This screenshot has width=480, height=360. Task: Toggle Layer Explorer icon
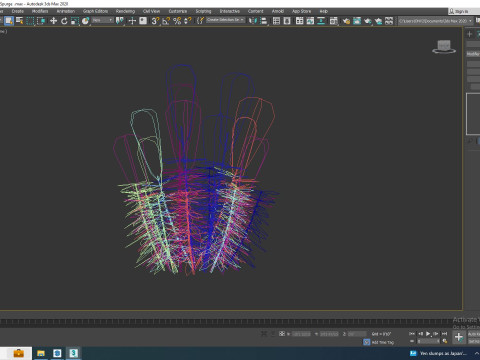coord(287,21)
